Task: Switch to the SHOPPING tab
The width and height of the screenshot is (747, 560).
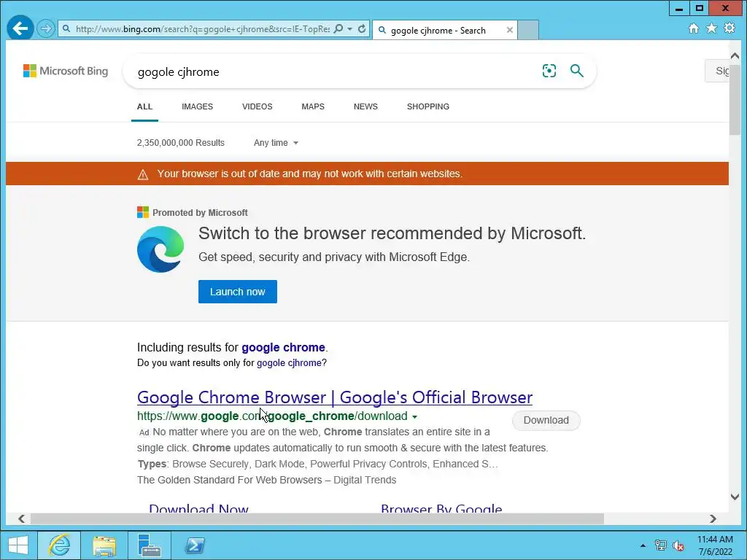Action: [x=427, y=106]
